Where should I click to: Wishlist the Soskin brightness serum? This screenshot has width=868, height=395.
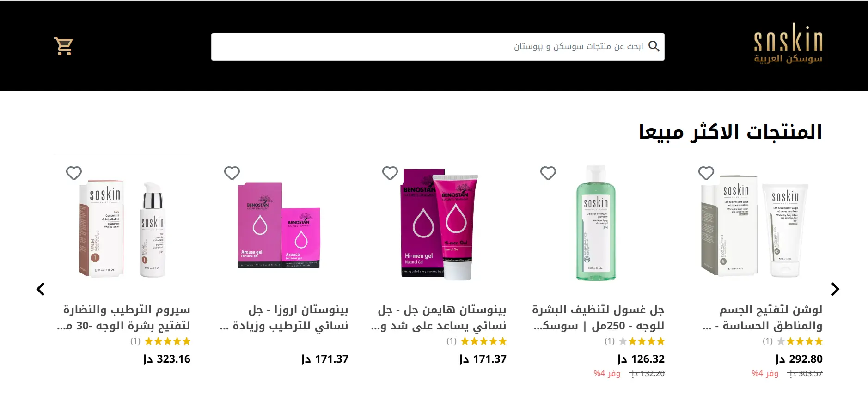click(x=73, y=173)
